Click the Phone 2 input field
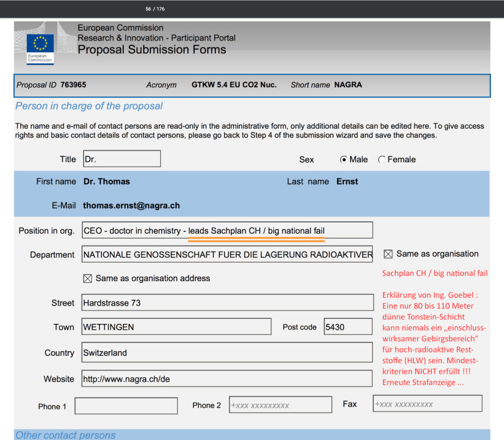The image size is (504, 440). coord(280,405)
